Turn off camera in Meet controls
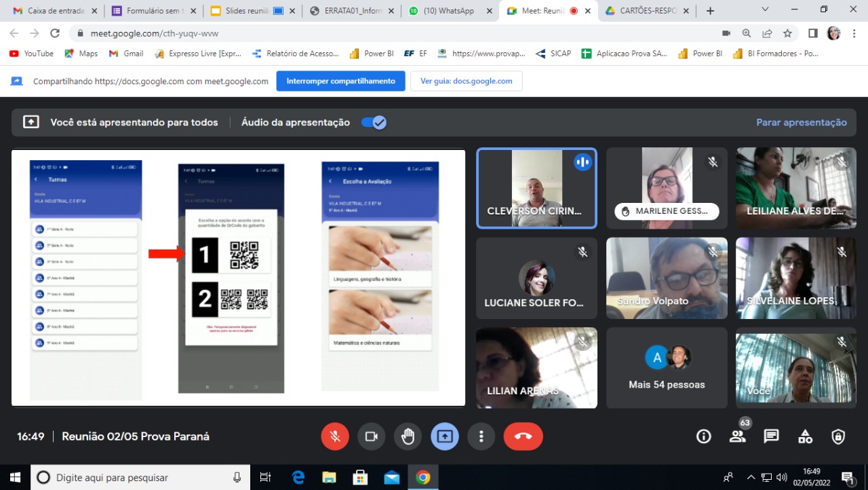The width and height of the screenshot is (868, 490). point(372,436)
